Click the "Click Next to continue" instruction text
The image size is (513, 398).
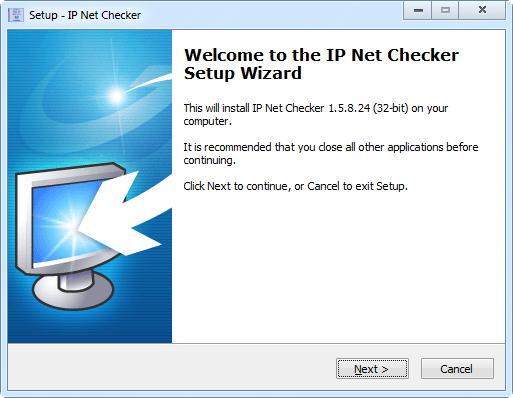[235, 186]
